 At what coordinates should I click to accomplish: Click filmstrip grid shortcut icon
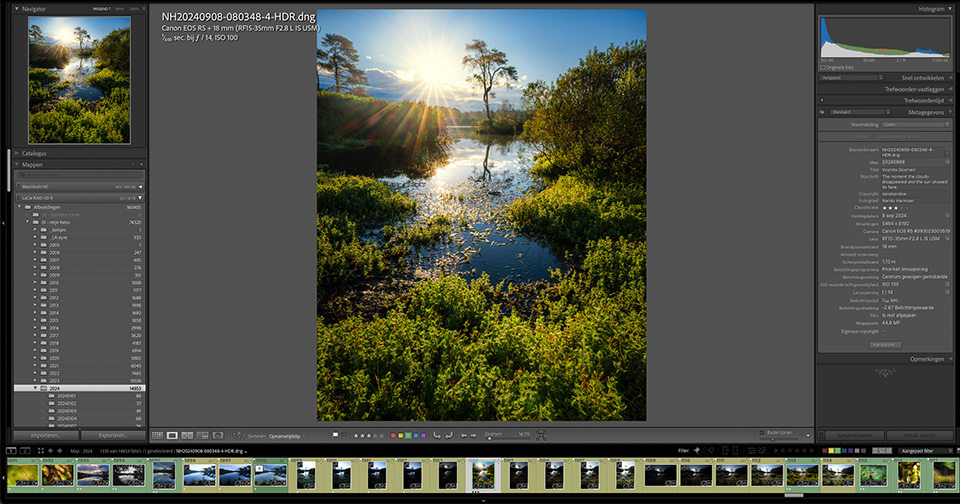41,451
